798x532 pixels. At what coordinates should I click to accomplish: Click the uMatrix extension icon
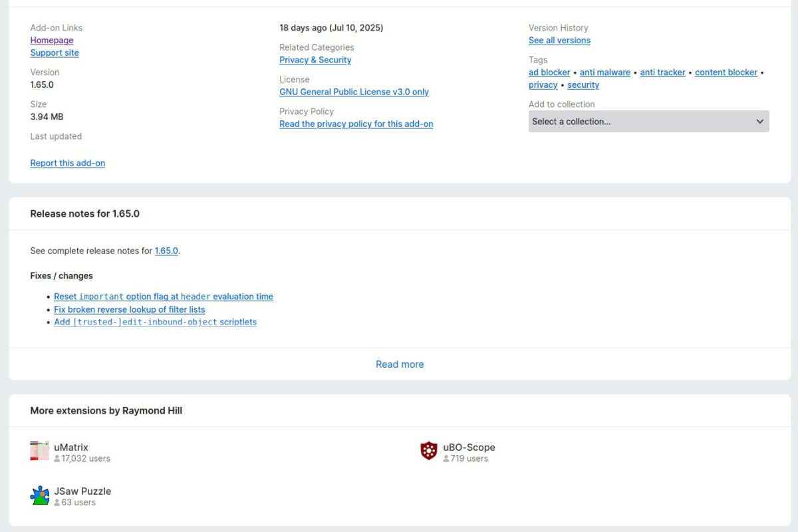pyautogui.click(x=40, y=451)
